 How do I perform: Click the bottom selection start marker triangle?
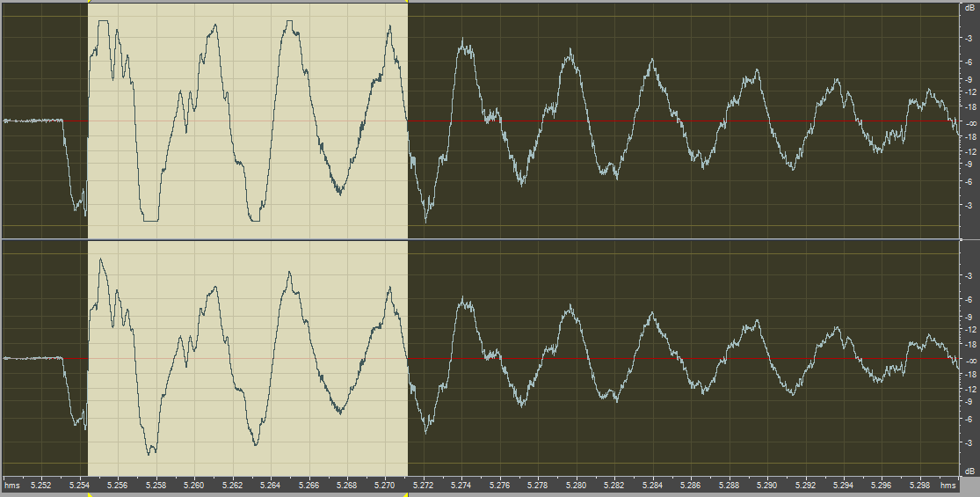[89, 494]
